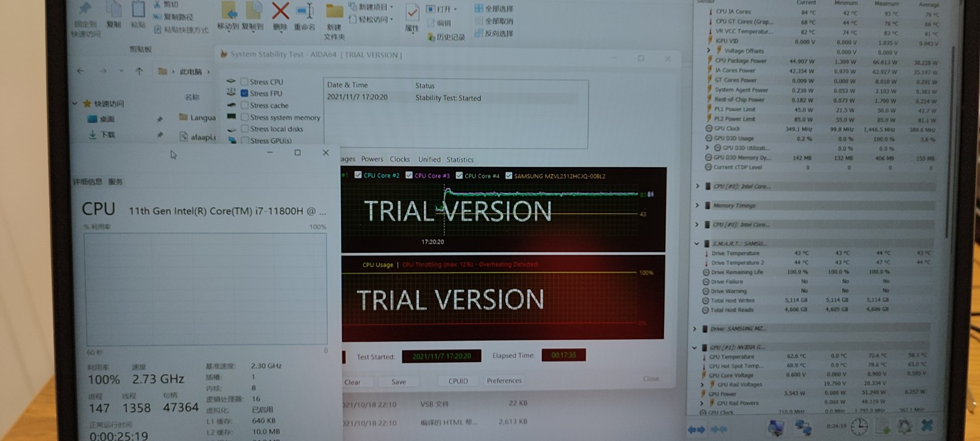Click the Delete red X icon in Explorer ribbon

pos(281,10)
